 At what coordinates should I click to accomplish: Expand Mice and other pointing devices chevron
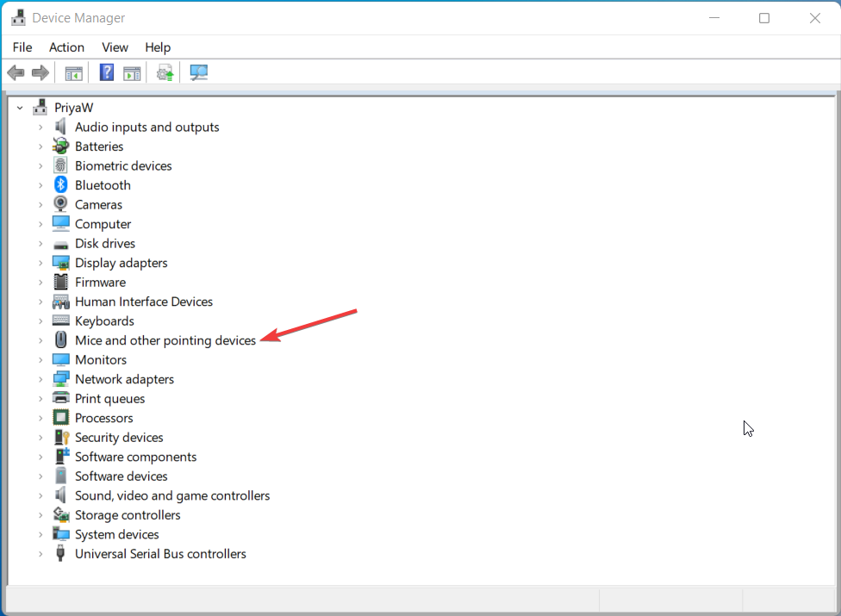point(40,340)
